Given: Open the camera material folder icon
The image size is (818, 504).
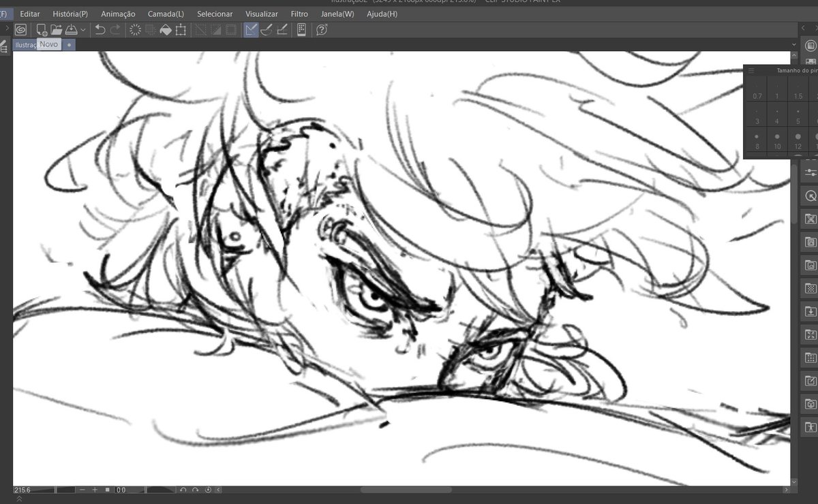Looking at the screenshot, I should coord(810,405).
